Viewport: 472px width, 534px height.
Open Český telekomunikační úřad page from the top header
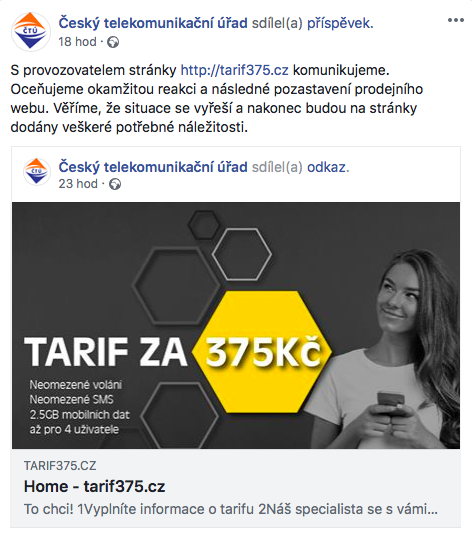[x=153, y=23]
